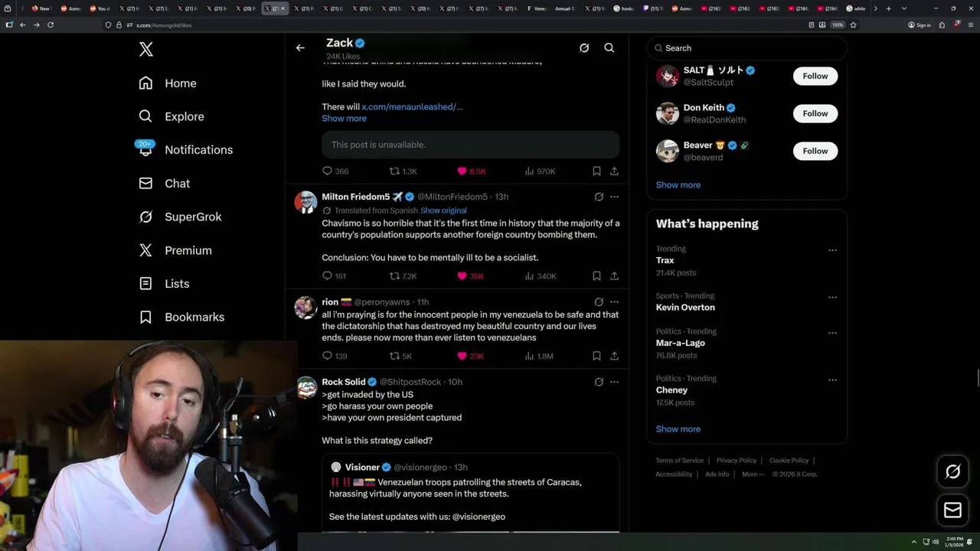Open trending topic Mar-a-Lago
The width and height of the screenshot is (980, 551).
[x=680, y=343]
